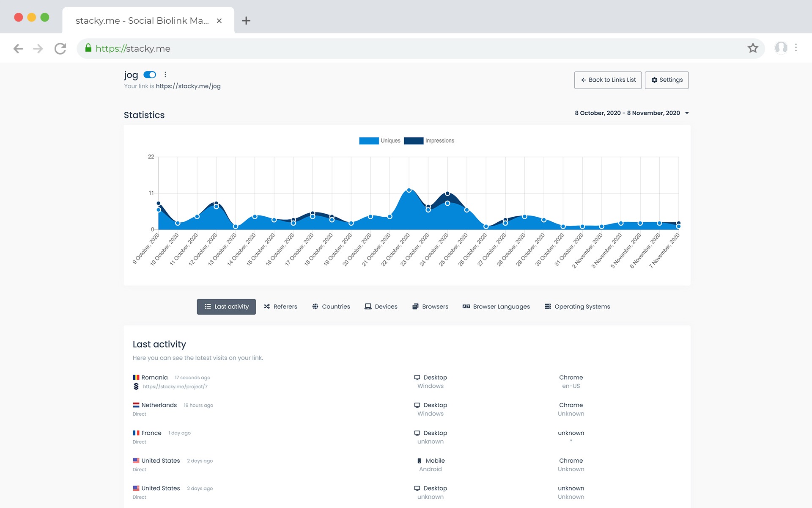
Task: Open the Settings button
Action: click(667, 80)
